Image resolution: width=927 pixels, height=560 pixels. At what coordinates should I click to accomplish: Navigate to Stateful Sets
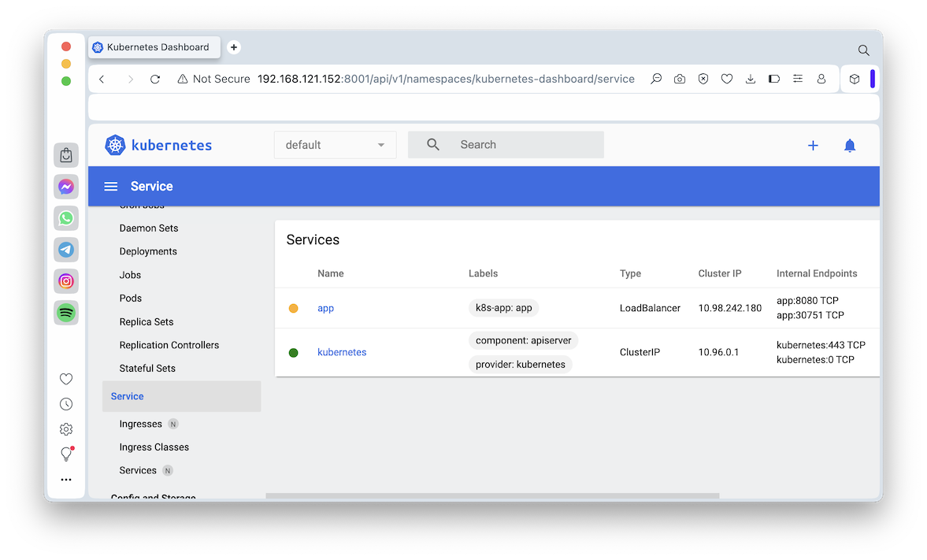[x=147, y=369]
